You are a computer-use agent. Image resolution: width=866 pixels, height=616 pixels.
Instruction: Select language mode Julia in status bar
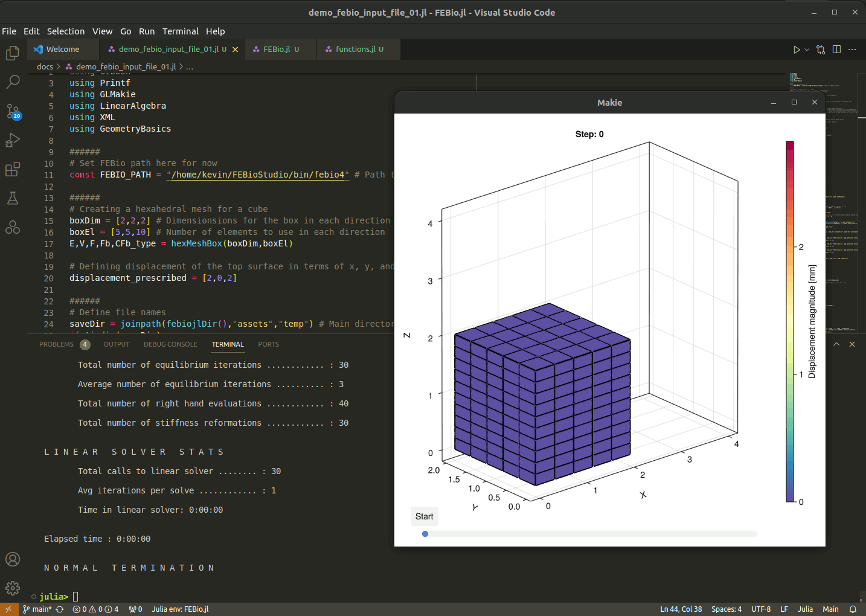805,609
